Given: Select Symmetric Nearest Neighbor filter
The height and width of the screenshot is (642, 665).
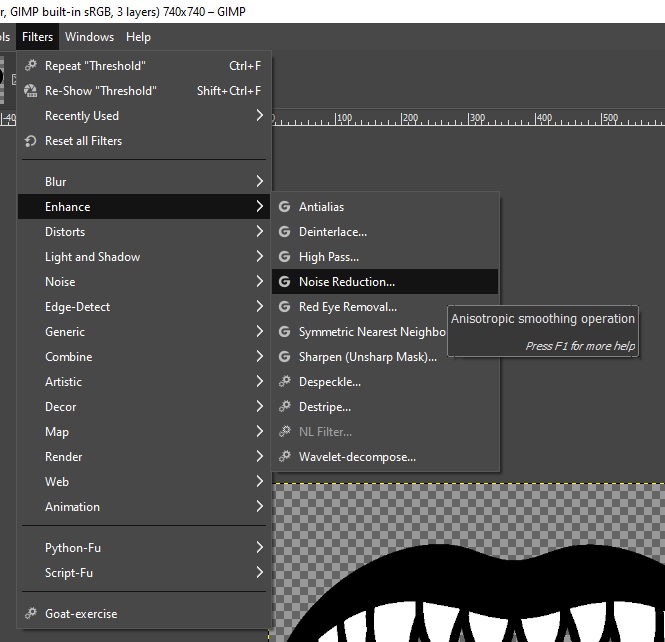Looking at the screenshot, I should click(360, 332).
